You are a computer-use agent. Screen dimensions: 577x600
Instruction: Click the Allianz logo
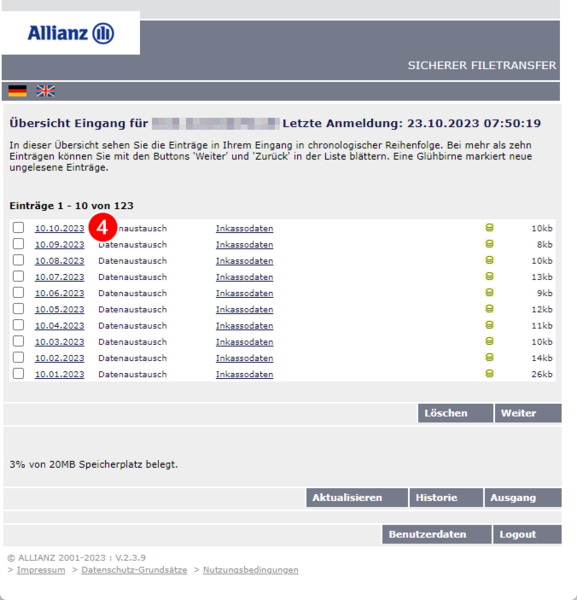[x=71, y=33]
